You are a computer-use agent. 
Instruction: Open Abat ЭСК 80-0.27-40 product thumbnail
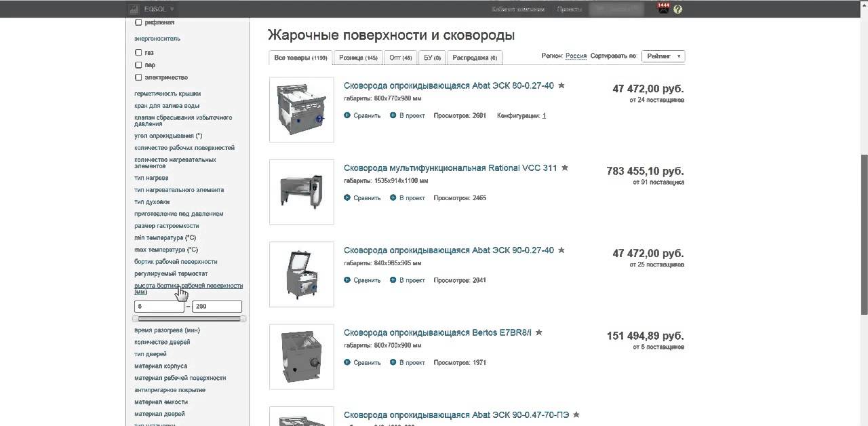302,110
